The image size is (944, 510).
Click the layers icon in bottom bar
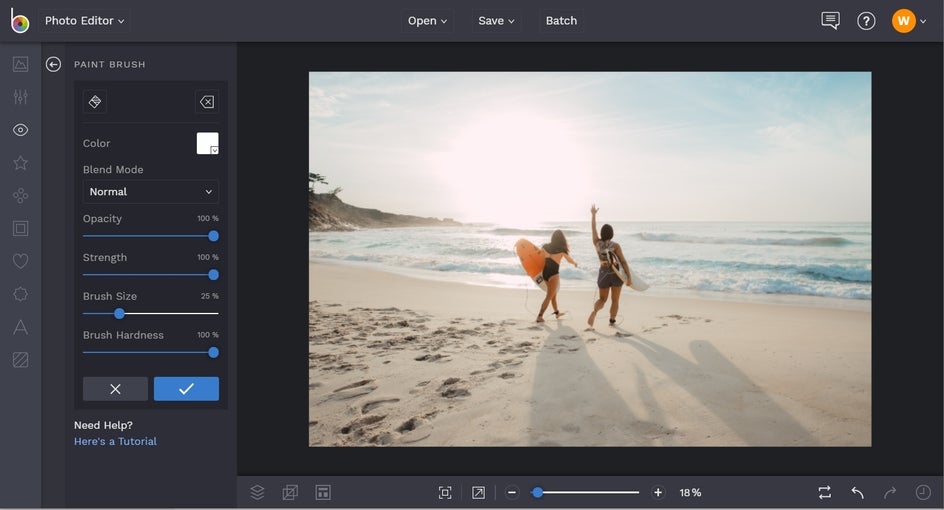pos(257,492)
